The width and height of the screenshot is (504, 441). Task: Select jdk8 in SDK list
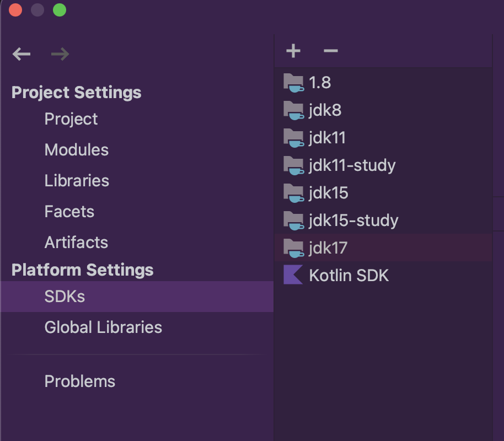(x=383, y=110)
